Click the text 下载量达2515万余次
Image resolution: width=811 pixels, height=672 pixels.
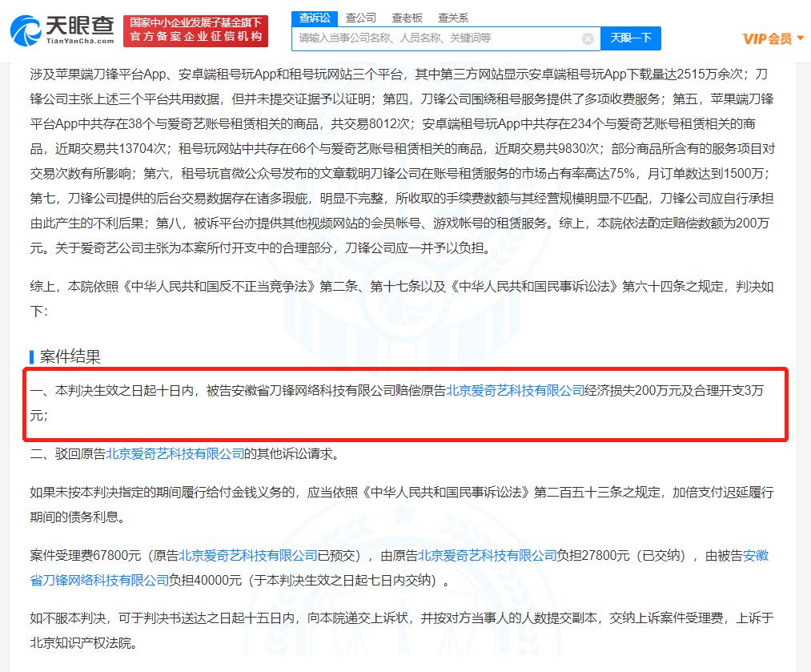[x=685, y=74]
